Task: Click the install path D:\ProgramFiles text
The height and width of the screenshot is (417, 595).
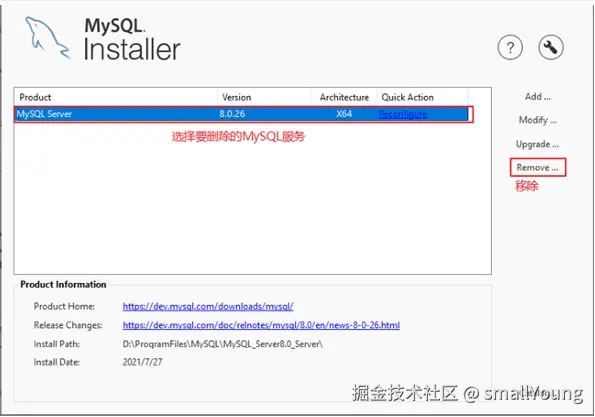Action: [223, 344]
